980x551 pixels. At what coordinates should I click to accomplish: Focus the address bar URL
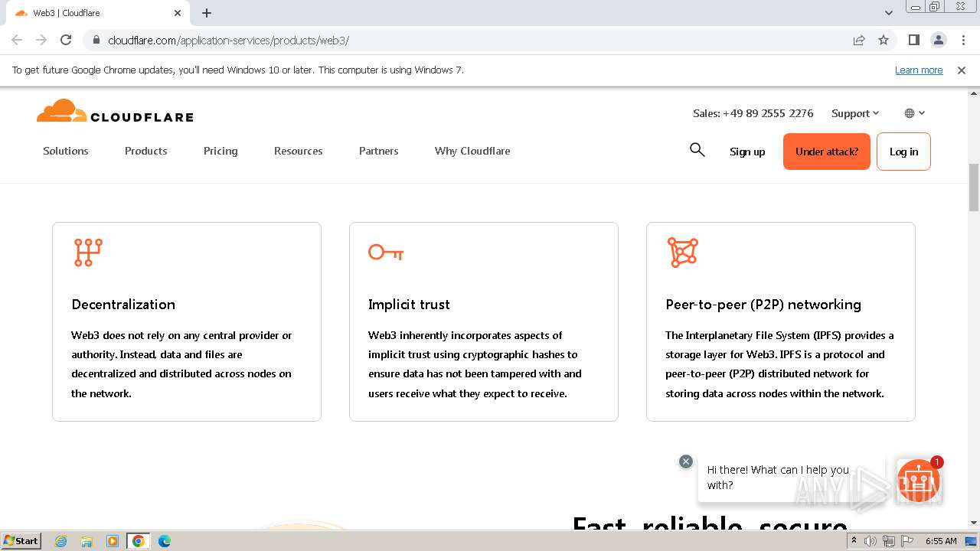click(229, 40)
